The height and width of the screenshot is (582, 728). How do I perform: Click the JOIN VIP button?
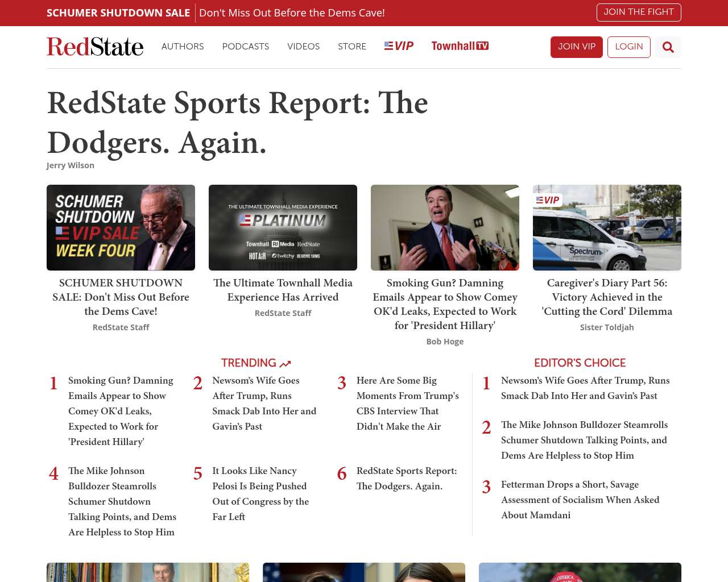576,47
